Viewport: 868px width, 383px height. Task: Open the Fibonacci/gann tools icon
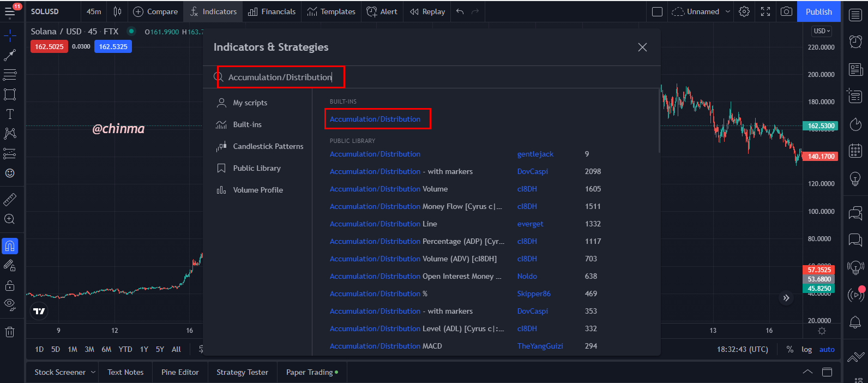coord(10,75)
